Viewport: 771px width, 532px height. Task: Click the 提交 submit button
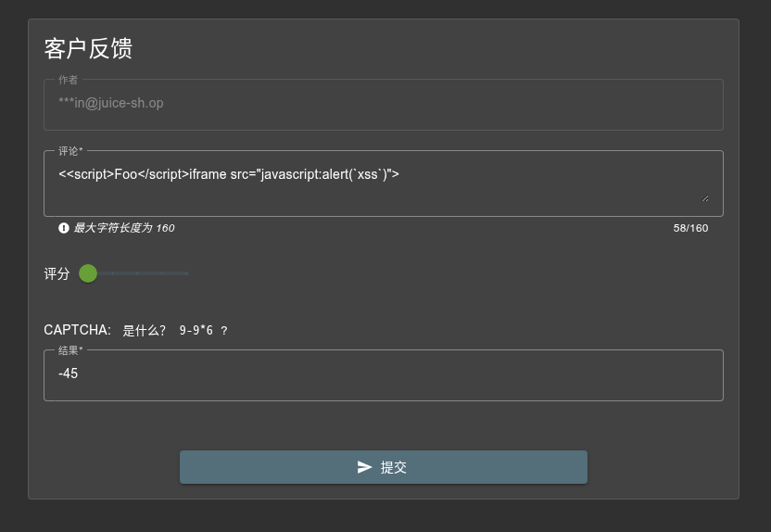tap(383, 467)
